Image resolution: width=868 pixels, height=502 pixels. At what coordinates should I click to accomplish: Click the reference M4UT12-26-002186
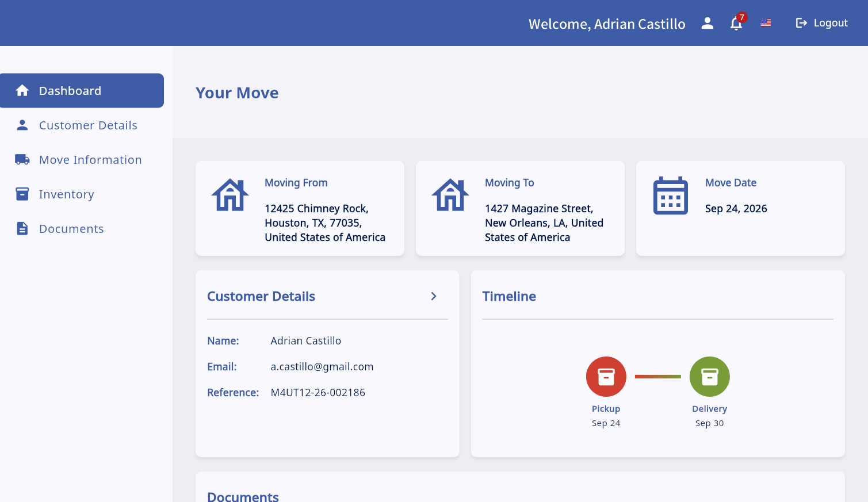(318, 393)
